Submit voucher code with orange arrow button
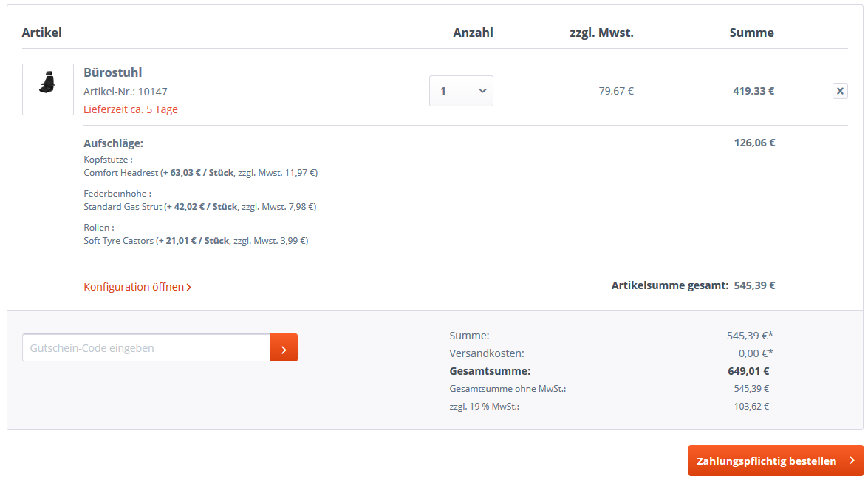 pyautogui.click(x=284, y=347)
